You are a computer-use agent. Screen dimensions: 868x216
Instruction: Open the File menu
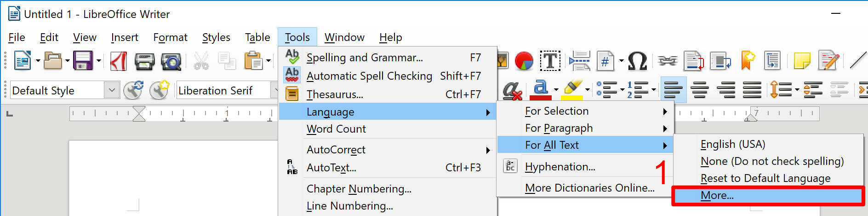(17, 37)
